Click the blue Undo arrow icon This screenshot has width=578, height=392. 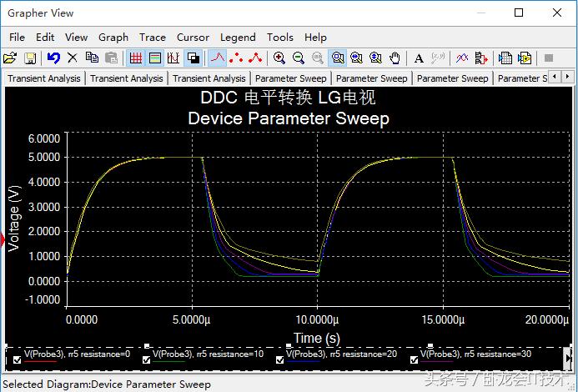53,58
